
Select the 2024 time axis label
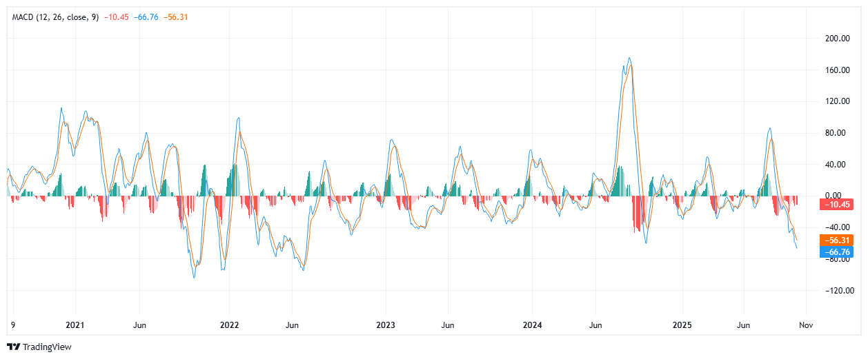pos(533,325)
